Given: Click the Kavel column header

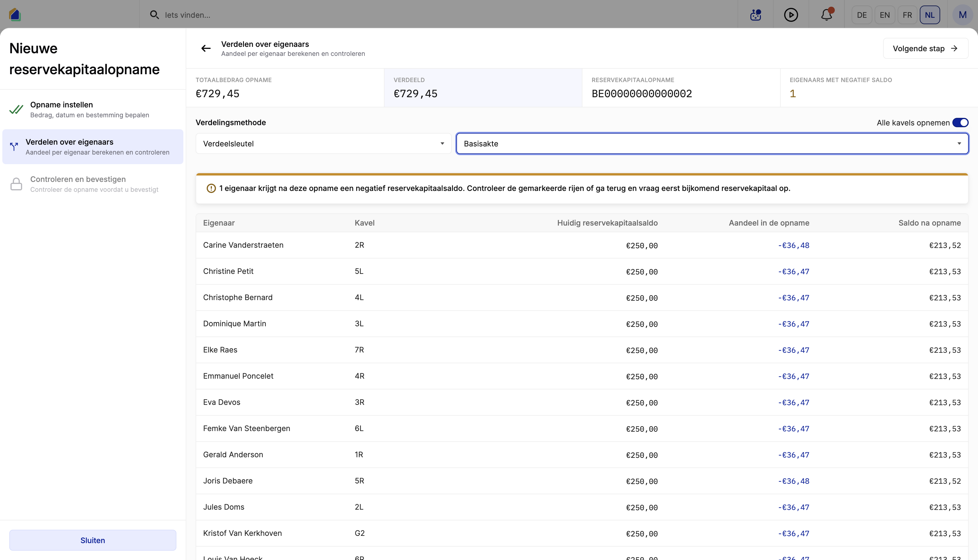Looking at the screenshot, I should 364,223.
